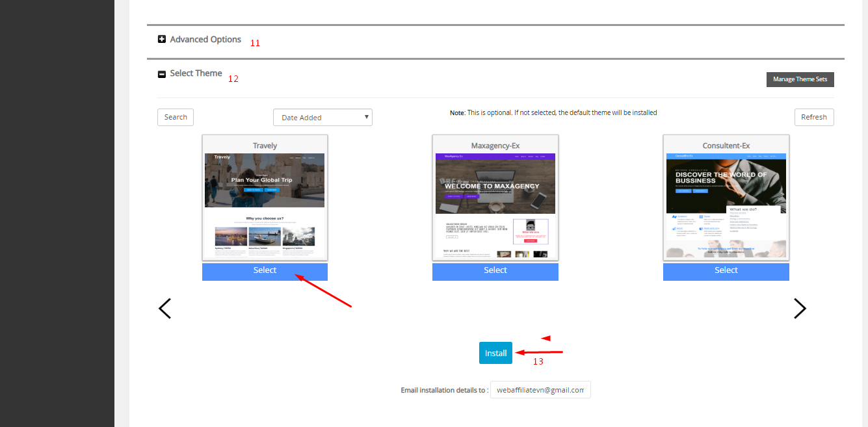Screen dimensions: 868x427
Task: Open the Maxagency-Ex theme preview thumbnail
Action: click(495, 205)
